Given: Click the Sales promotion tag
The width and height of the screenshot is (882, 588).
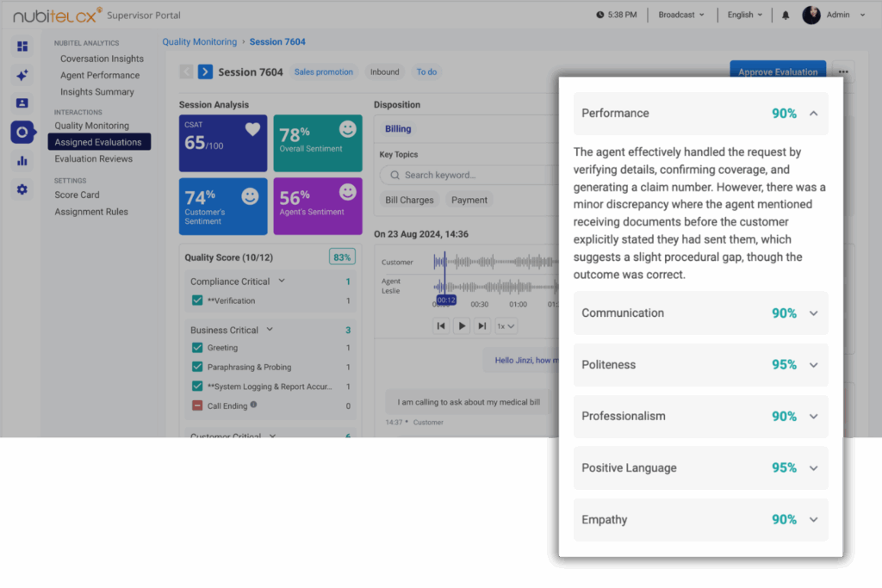Looking at the screenshot, I should point(324,72).
